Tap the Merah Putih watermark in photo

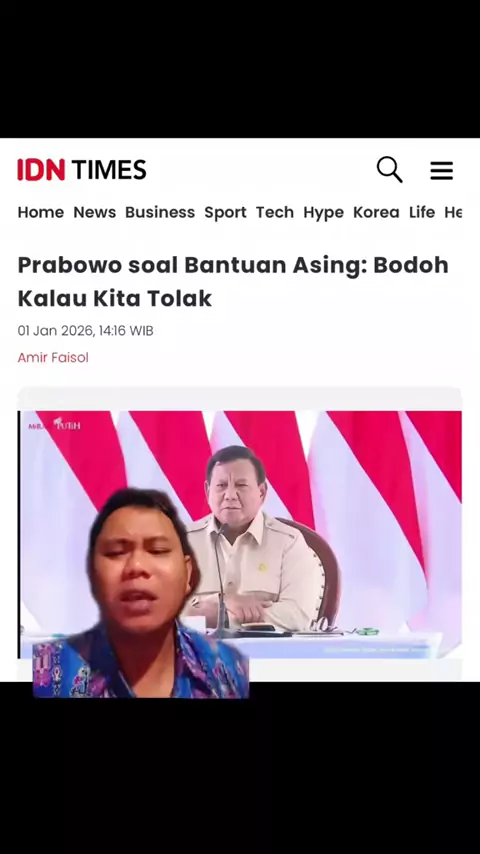coord(54,424)
